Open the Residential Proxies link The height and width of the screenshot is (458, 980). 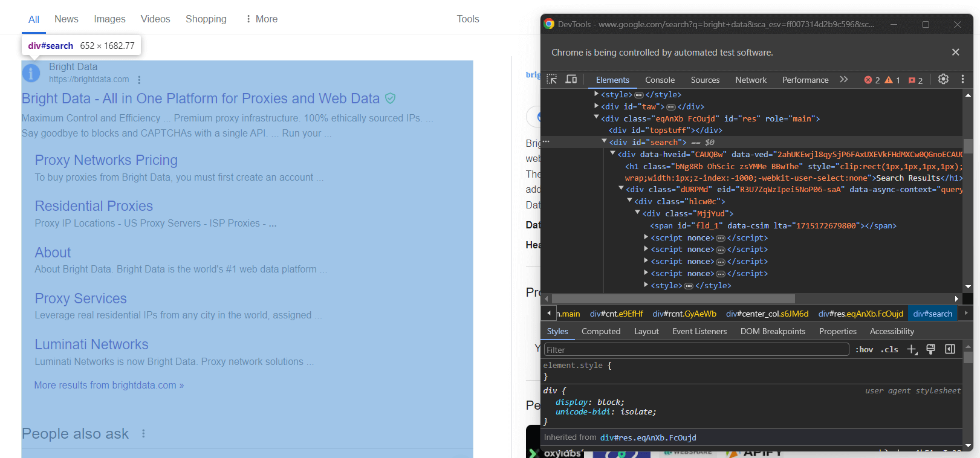tap(94, 206)
